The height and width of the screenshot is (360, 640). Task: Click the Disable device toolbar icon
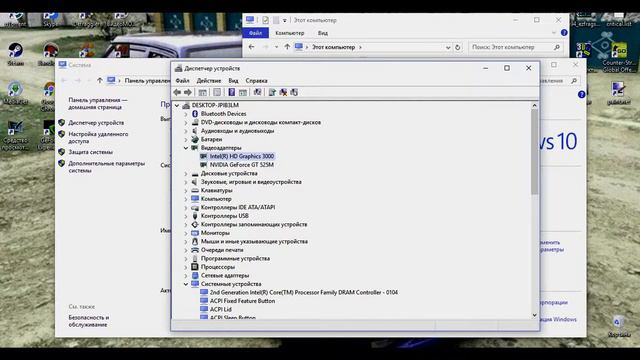tap(294, 93)
